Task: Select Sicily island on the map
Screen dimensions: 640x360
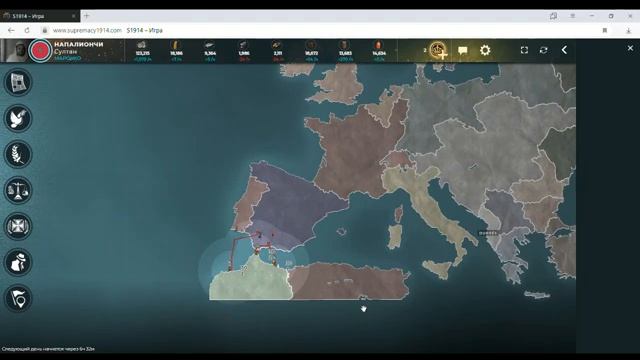Action: click(x=438, y=269)
